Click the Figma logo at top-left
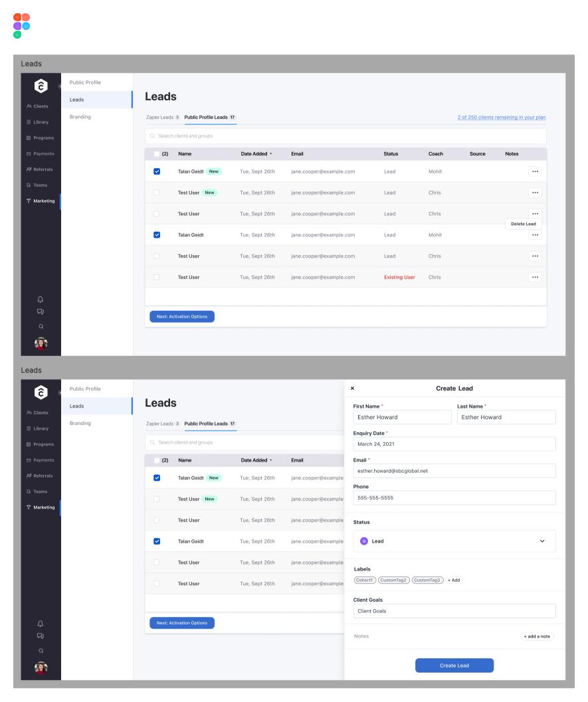The height and width of the screenshot is (702, 588). (x=21, y=25)
